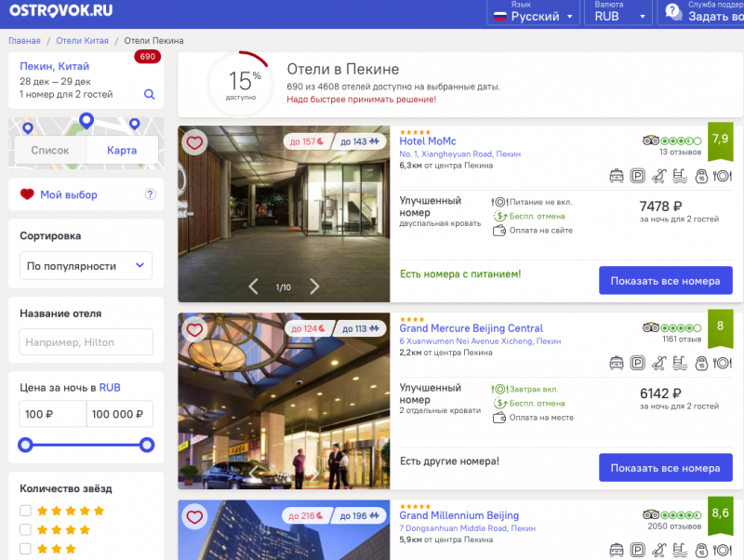Viewport: 744px width, 560px height.
Task: Click the left handle of the price slider
Action: 25,445
